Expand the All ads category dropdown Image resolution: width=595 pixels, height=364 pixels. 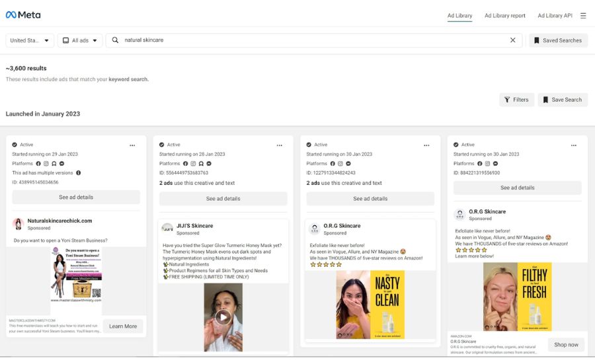pos(80,40)
